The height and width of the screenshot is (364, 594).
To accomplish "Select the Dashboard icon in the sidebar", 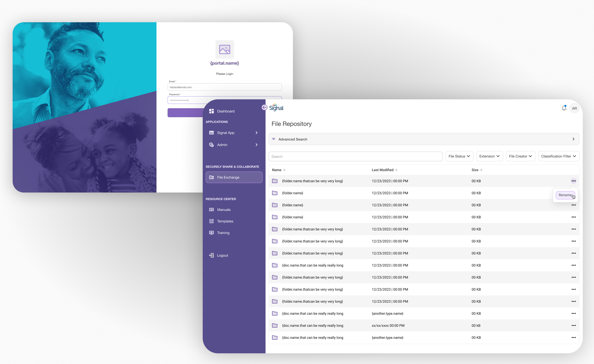I will [x=211, y=111].
